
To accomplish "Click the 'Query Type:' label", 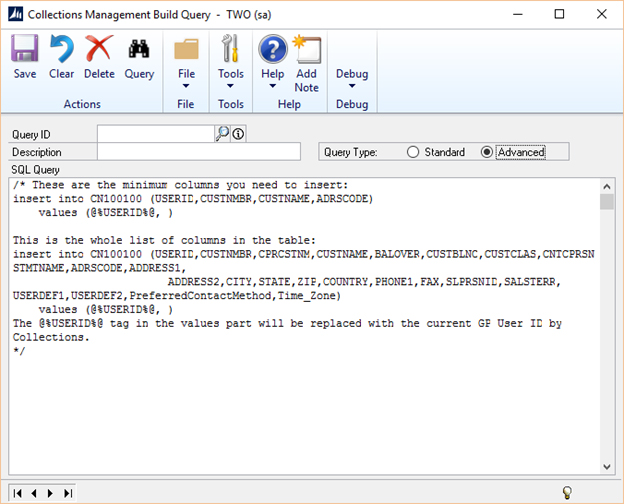I will [351, 152].
